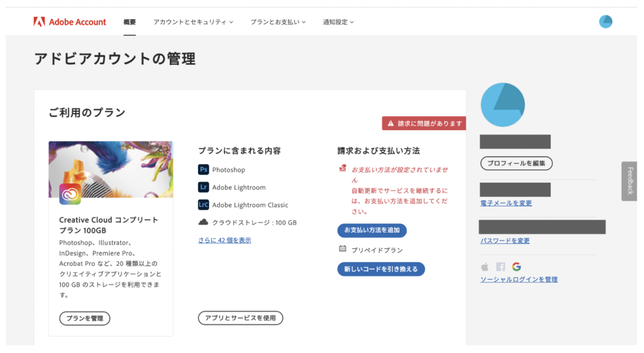The width and height of the screenshot is (644, 353).
Task: Click the 請求および支払い方法 heading
Action: pos(379,150)
